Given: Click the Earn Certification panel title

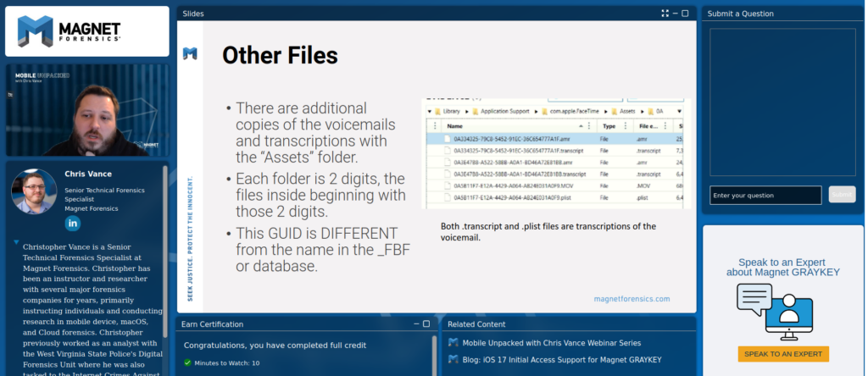Looking at the screenshot, I should pyautogui.click(x=212, y=324).
